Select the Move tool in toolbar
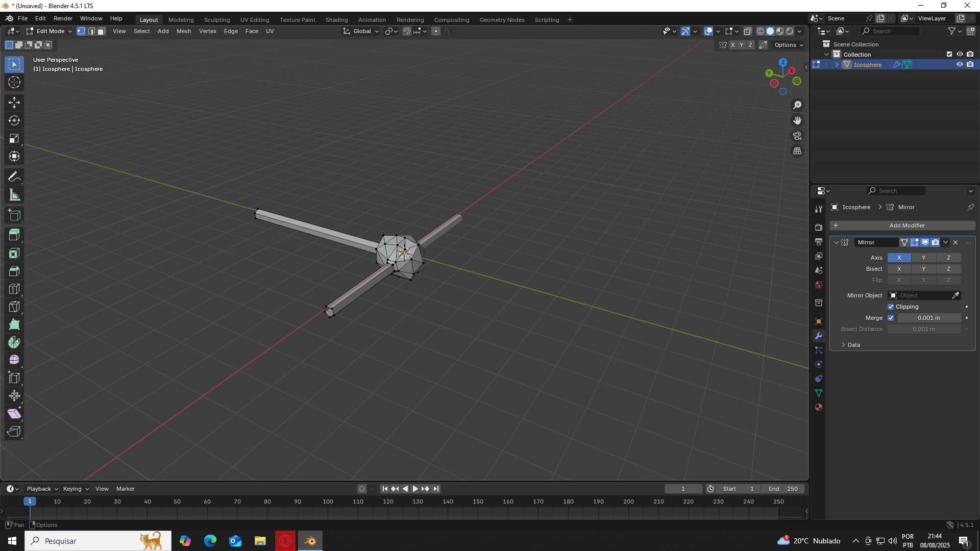The image size is (980, 551). 14,103
